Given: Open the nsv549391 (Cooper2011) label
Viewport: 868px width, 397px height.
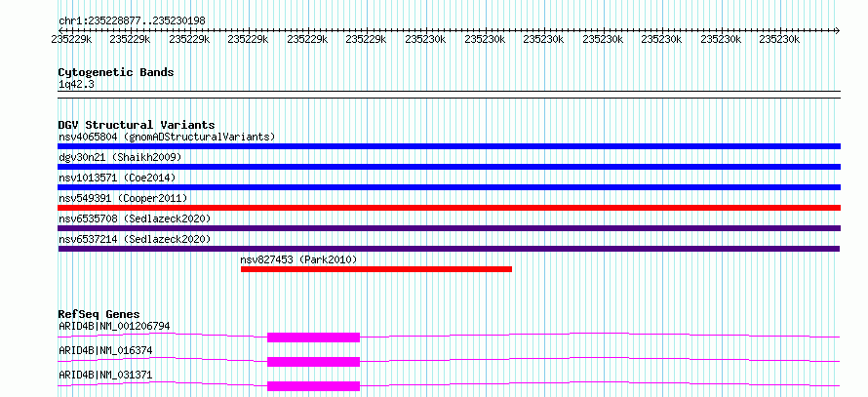Looking at the screenshot, I should pyautogui.click(x=123, y=198).
